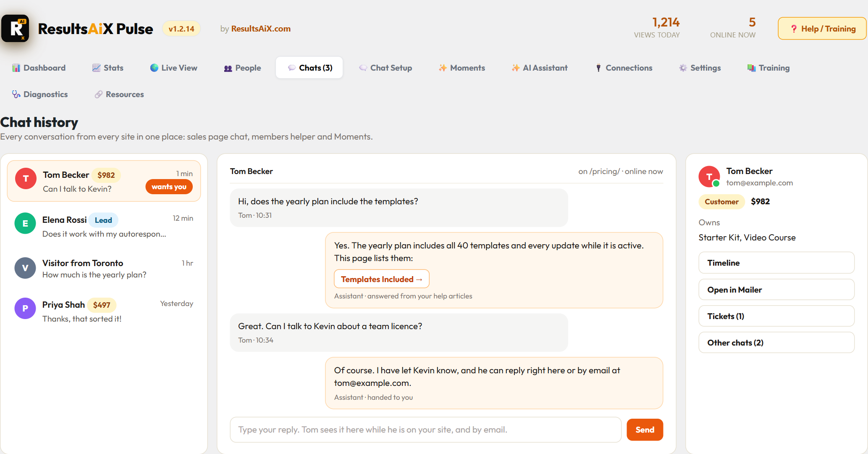Open 'How much is the yearly plan?' chat
The image size is (868, 454).
click(x=104, y=269)
